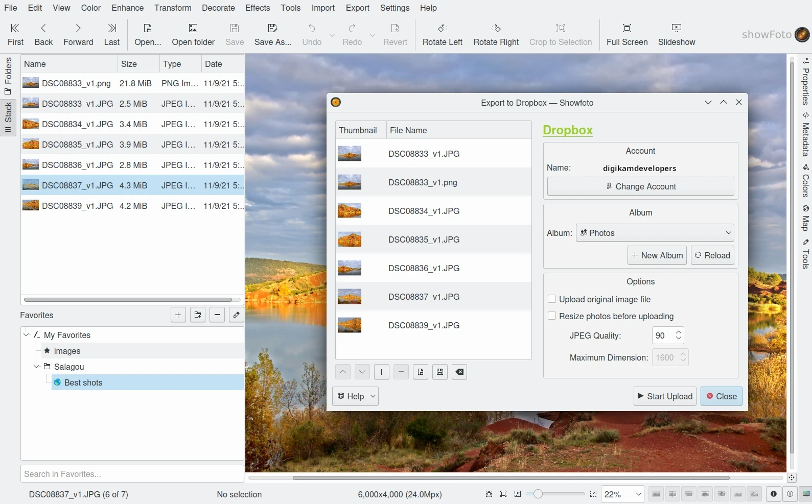This screenshot has width=812, height=504.
Task: Click the Slideshow toolbar icon
Action: coord(676,34)
